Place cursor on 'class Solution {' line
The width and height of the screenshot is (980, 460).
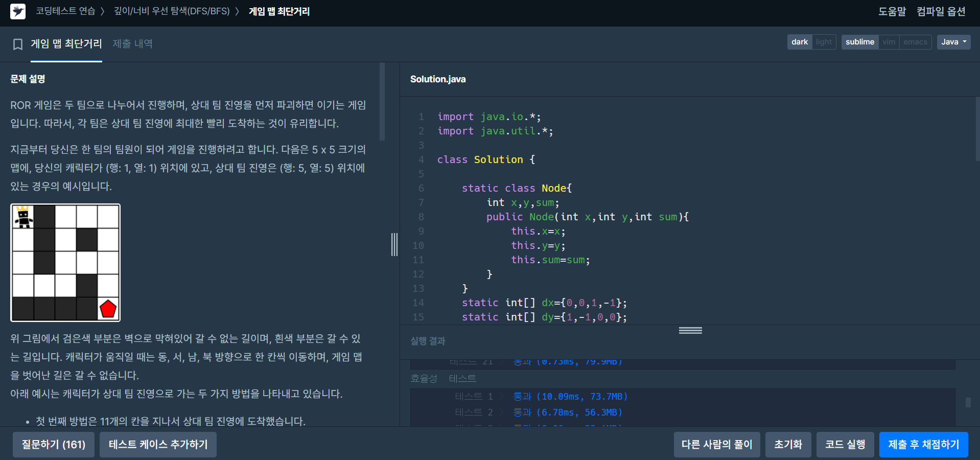click(x=486, y=159)
